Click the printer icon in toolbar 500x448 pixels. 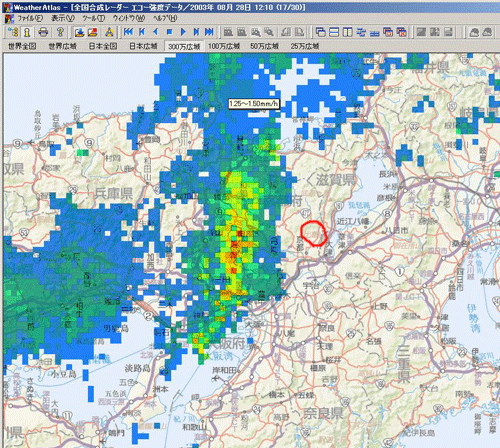coord(43,32)
